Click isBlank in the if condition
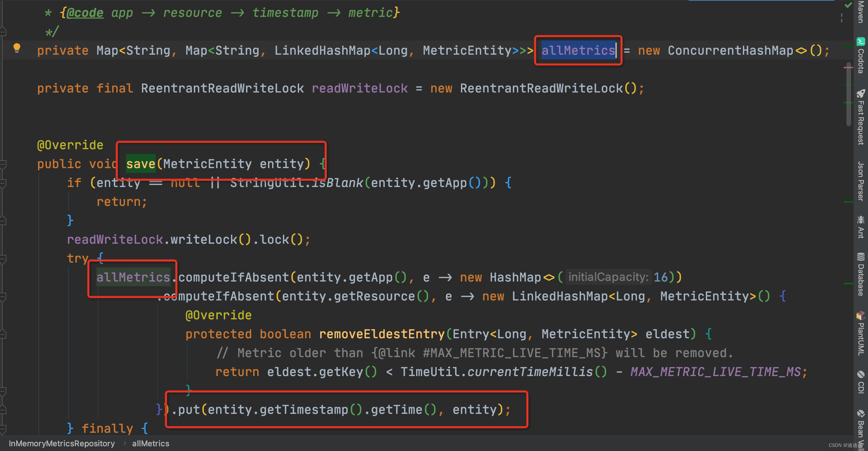 coord(337,183)
